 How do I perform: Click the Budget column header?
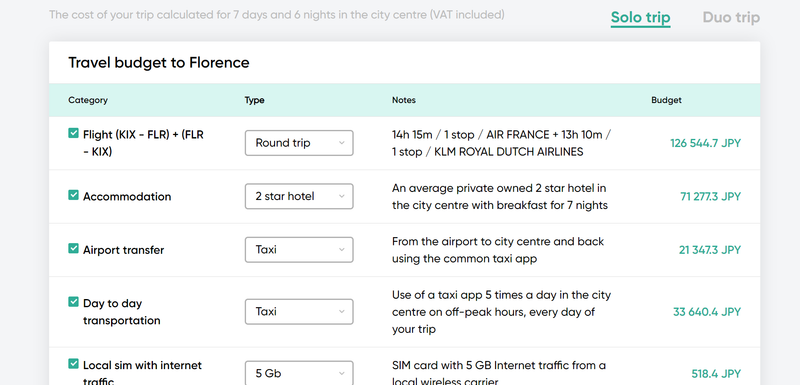(666, 100)
